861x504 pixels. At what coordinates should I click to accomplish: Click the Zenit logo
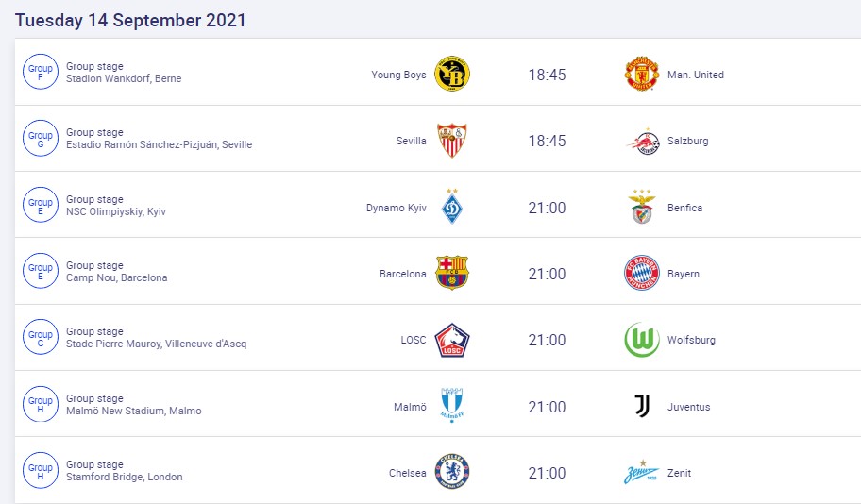click(642, 473)
